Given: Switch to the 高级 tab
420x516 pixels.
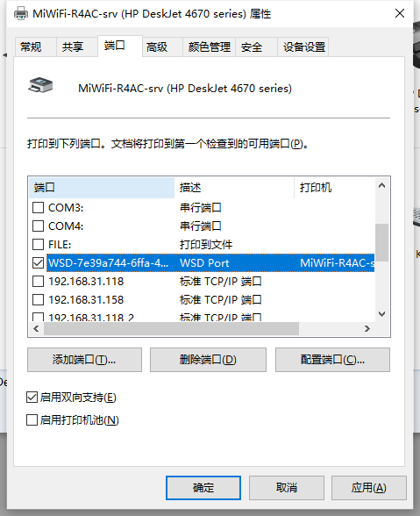Looking at the screenshot, I should tap(157, 47).
